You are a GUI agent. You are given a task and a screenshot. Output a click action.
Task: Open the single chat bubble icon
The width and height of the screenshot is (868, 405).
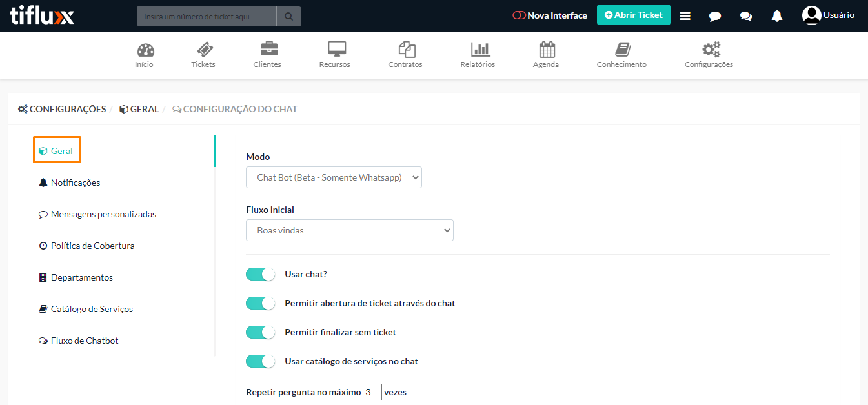point(715,16)
